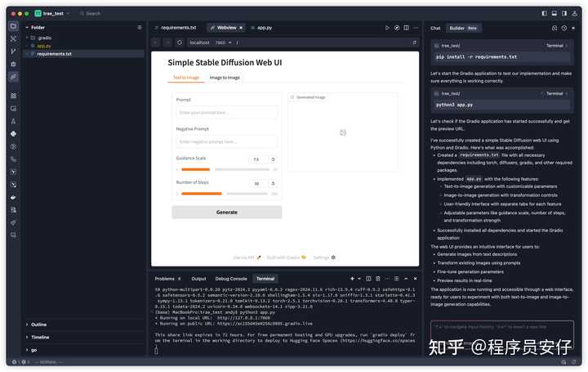Screen dimensions: 588x372
Task: Expand the Timeline section
Action: click(39, 337)
